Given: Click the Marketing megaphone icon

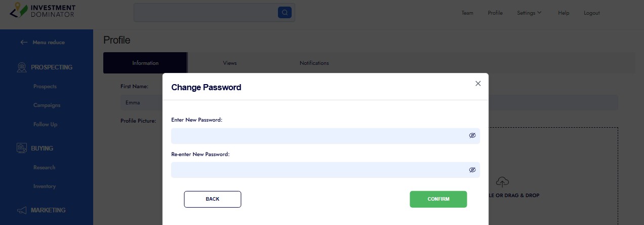Looking at the screenshot, I should 22,210.
